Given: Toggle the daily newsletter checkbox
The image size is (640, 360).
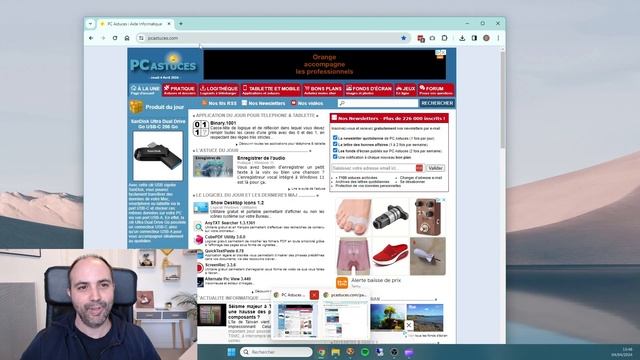Looking at the screenshot, I should pyautogui.click(x=335, y=138).
